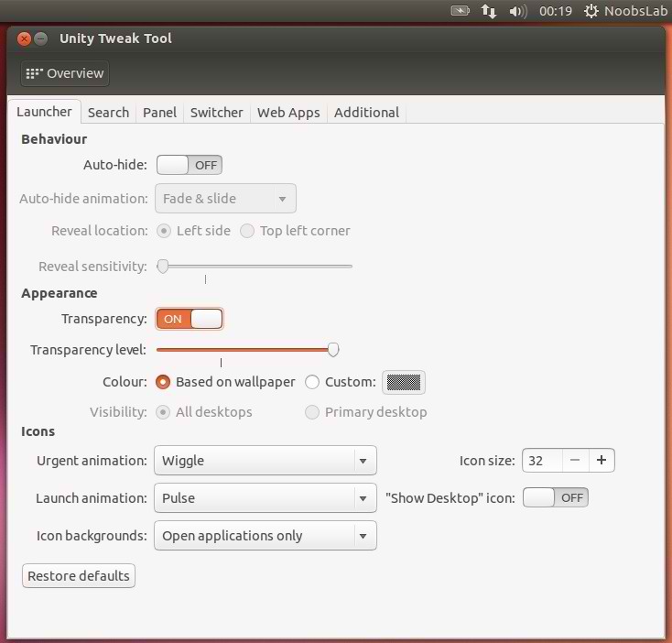Go back to the Overview grid
The height and width of the screenshot is (643, 672).
pos(65,73)
